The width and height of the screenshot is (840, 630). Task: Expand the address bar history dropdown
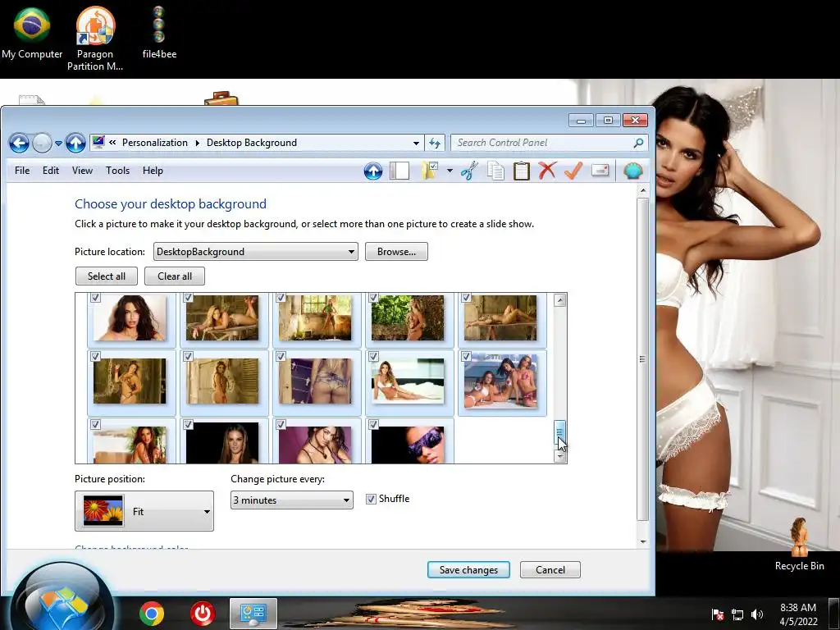(416, 143)
